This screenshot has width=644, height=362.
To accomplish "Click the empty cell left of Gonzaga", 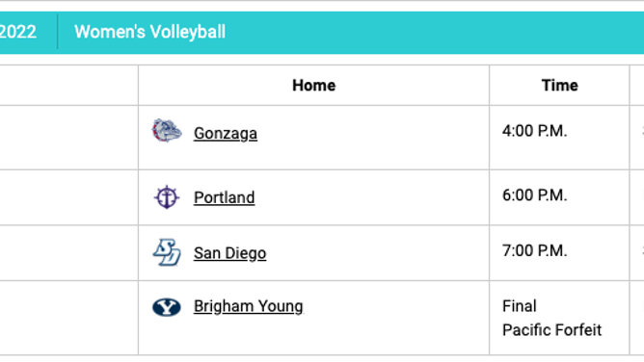I will (68, 138).
